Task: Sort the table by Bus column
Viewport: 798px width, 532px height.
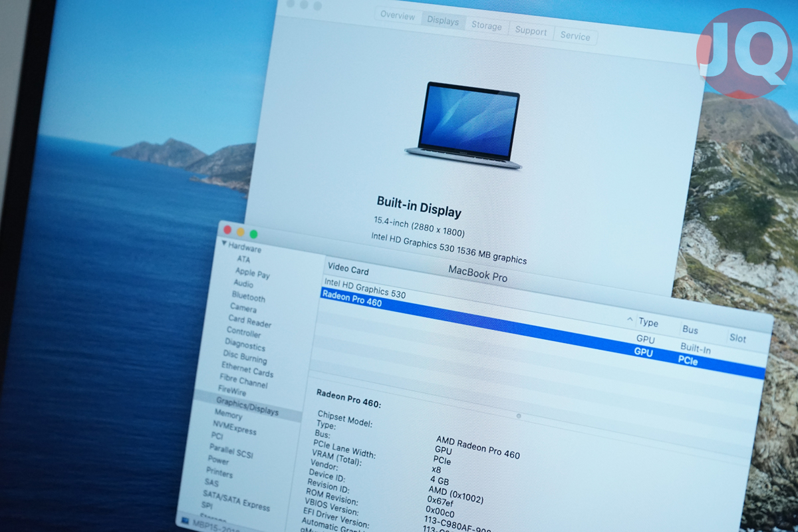Action: coord(690,329)
